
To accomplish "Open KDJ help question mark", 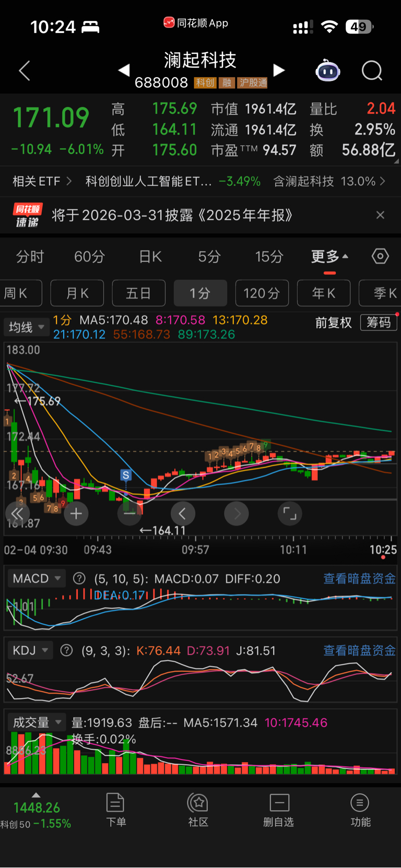I will click(x=67, y=650).
